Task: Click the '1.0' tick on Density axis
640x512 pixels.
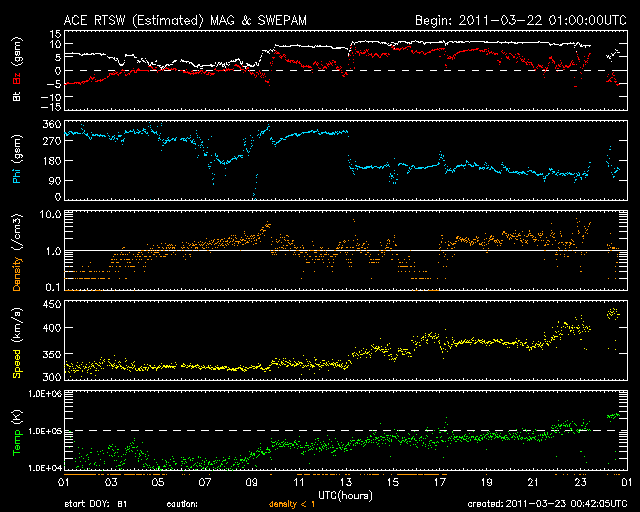Action: pyautogui.click(x=53, y=251)
